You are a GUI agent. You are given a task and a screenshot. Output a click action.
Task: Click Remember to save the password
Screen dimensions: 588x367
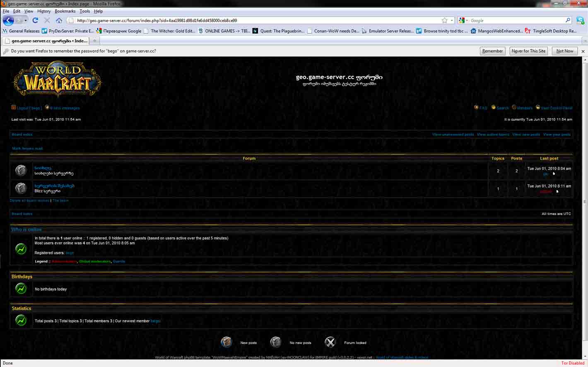tap(492, 51)
